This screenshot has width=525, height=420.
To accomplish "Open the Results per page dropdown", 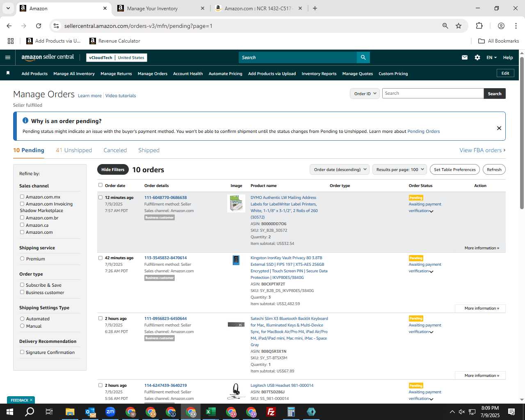I will tap(400, 169).
